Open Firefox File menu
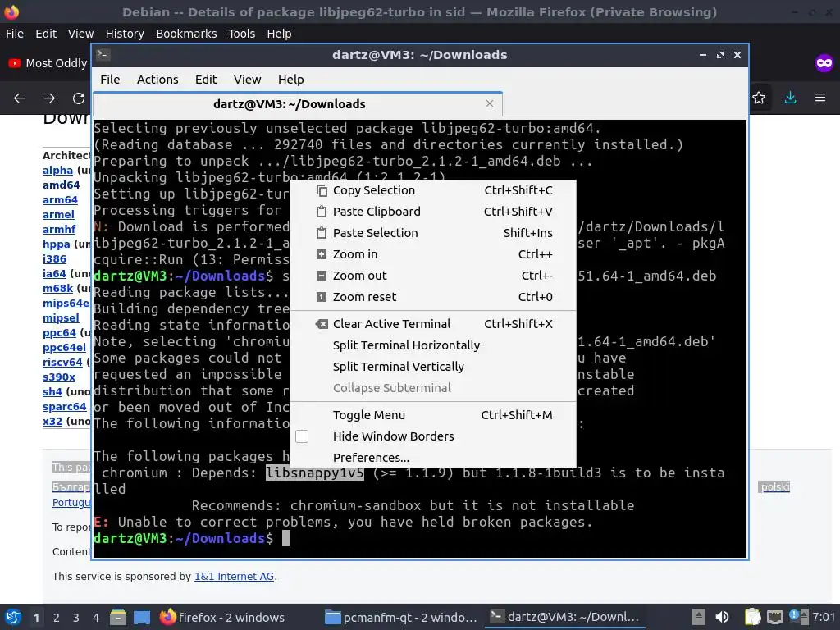840x630 pixels. point(15,34)
